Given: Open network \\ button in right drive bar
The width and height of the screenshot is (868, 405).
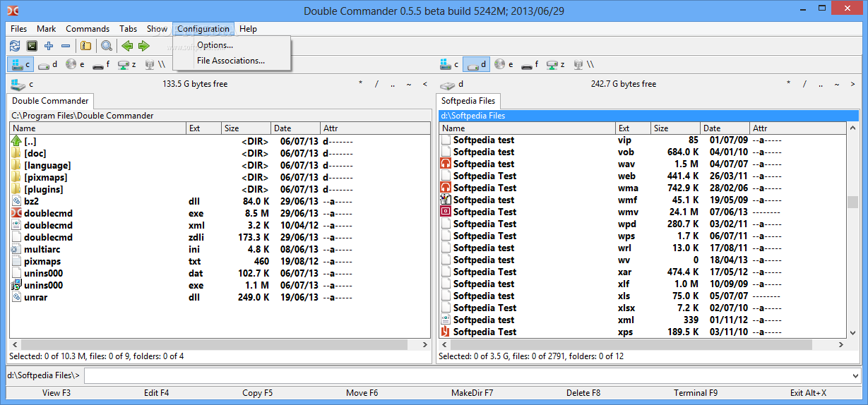Looking at the screenshot, I should click(x=583, y=64).
